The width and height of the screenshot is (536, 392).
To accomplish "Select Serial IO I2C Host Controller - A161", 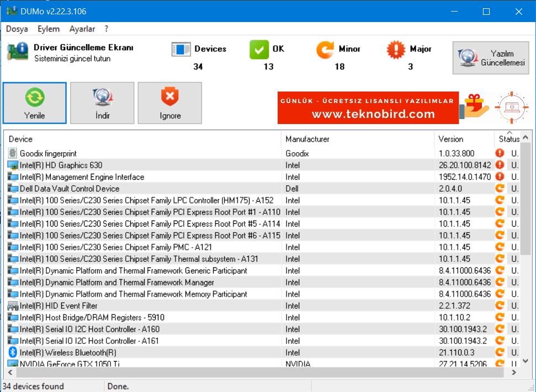I will (262, 341).
